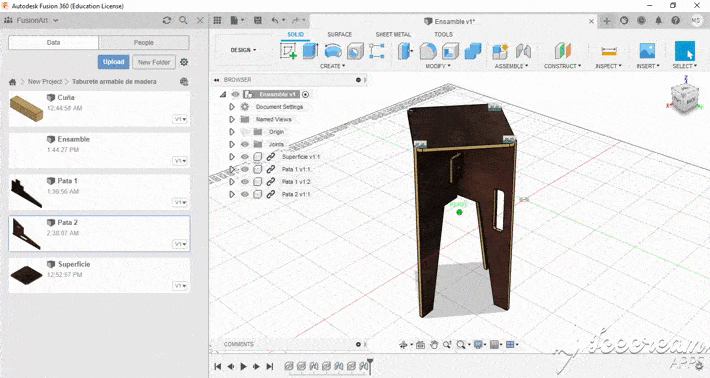
Task: Open the MODIFY dropdown menu
Action: 438,66
